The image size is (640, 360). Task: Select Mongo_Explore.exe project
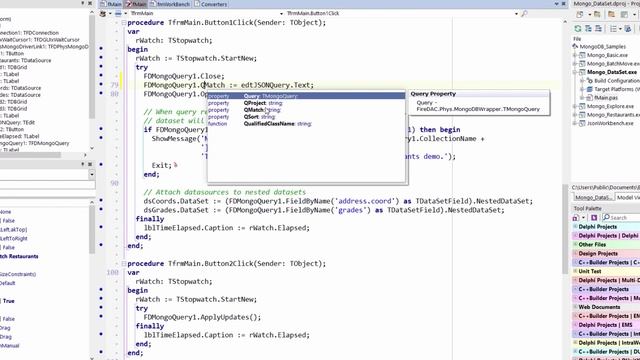pos(610,107)
